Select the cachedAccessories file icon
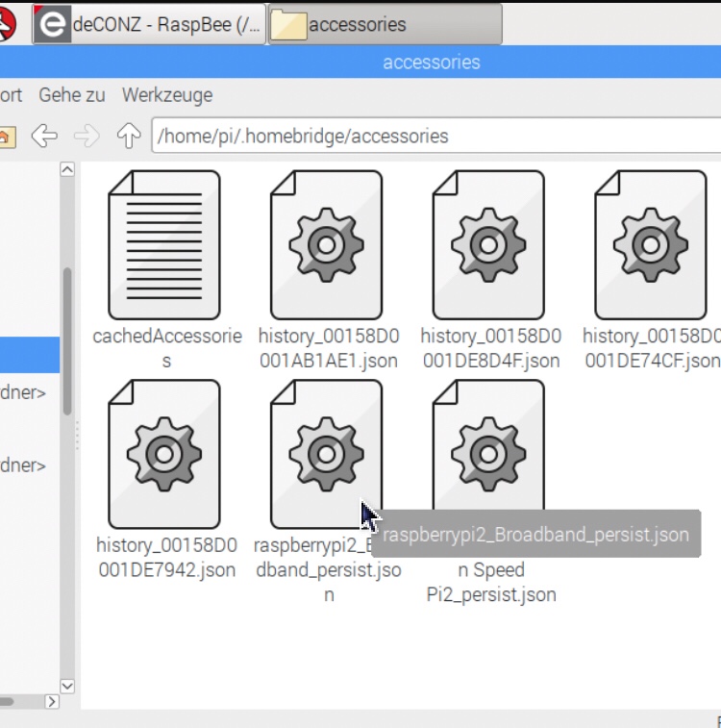Image resolution: width=721 pixels, height=728 pixels. 164,245
